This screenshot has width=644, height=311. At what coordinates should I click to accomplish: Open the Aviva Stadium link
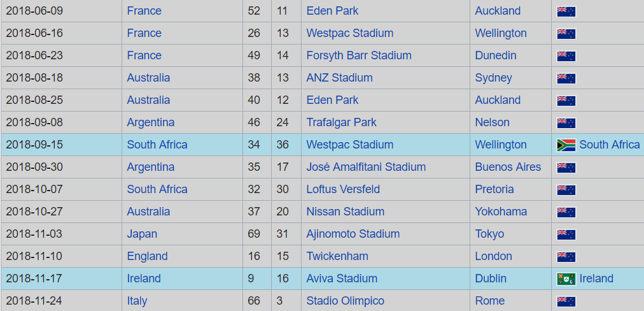(342, 278)
